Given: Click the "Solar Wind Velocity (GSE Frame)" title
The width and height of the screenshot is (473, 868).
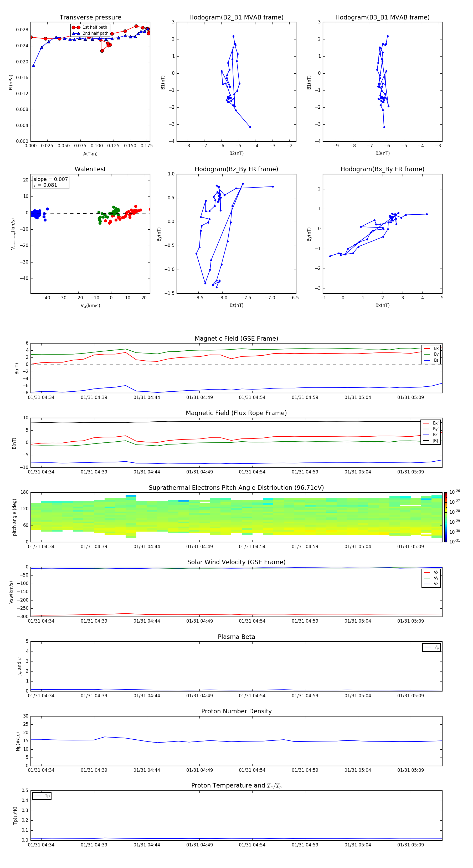Looking at the screenshot, I should point(236,562).
